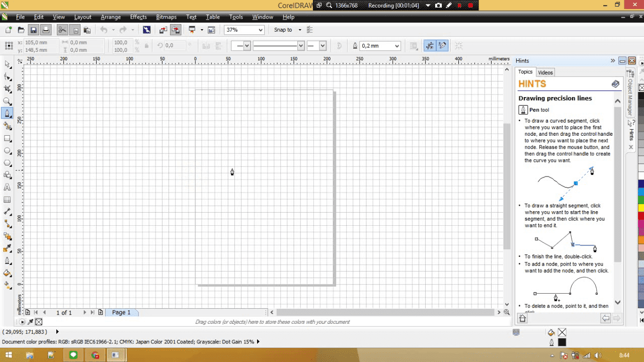Pick the yellow swatch in color palette

pyautogui.click(x=641, y=208)
